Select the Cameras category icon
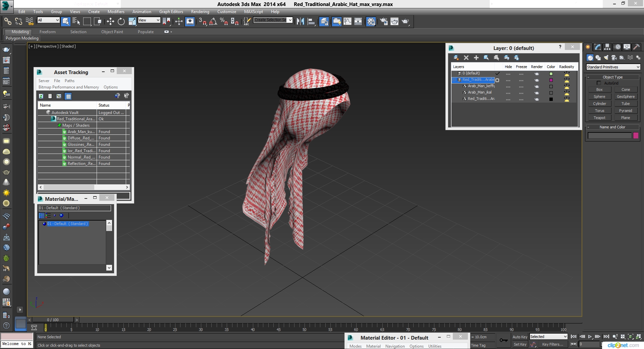The height and width of the screenshot is (349, 644). coord(614,58)
